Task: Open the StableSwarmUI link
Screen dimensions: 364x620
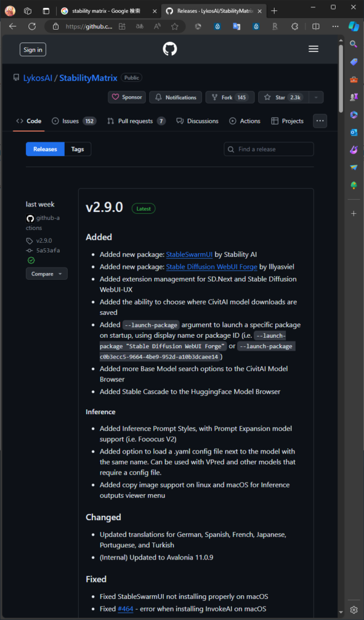Action: (x=189, y=254)
